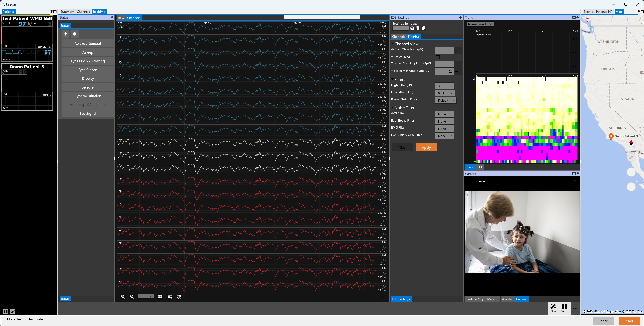Collapse the Channel View section

393,44
